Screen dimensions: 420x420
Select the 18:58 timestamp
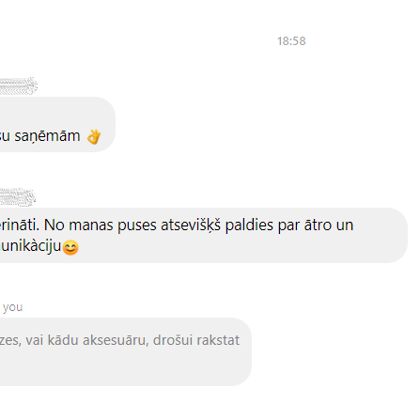pyautogui.click(x=291, y=41)
